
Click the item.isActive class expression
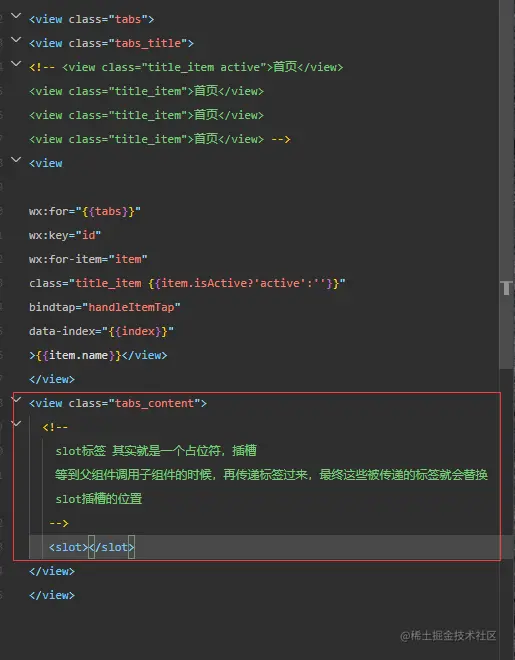(x=244, y=283)
